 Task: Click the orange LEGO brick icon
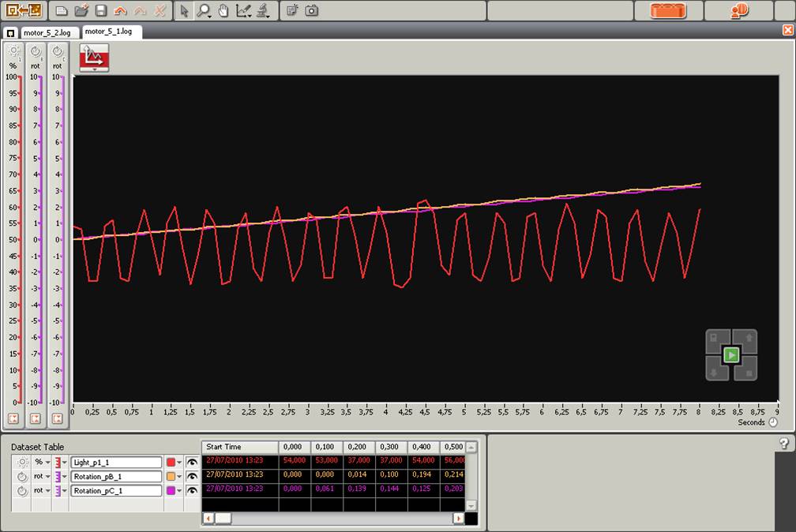667,11
